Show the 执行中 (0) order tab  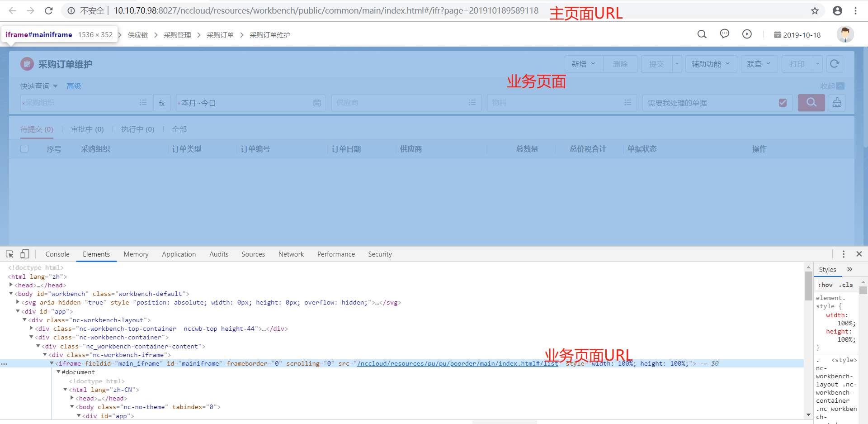tap(137, 129)
